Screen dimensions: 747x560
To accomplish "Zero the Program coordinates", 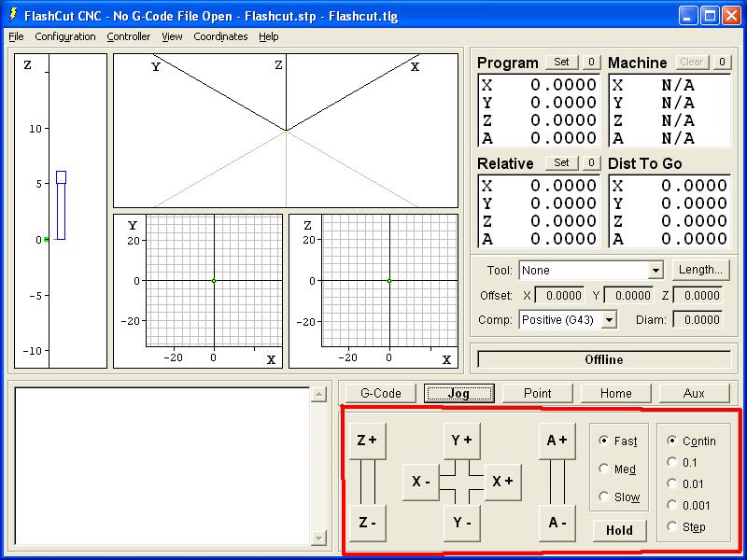I will pos(591,63).
